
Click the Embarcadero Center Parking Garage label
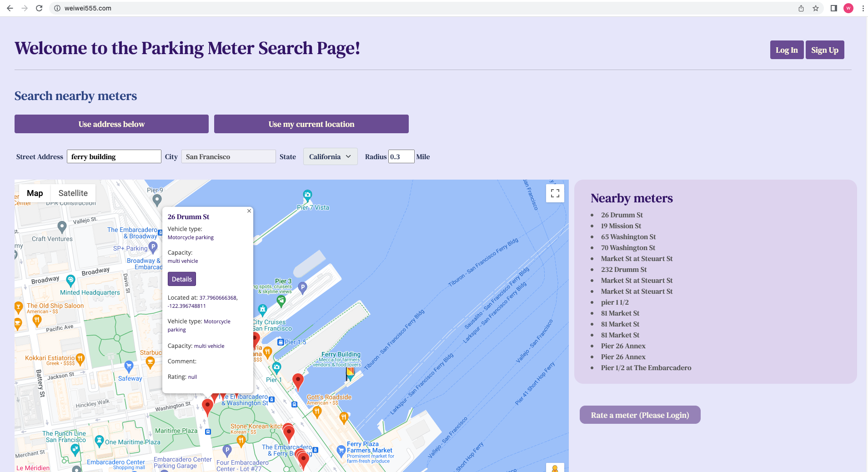(x=182, y=462)
